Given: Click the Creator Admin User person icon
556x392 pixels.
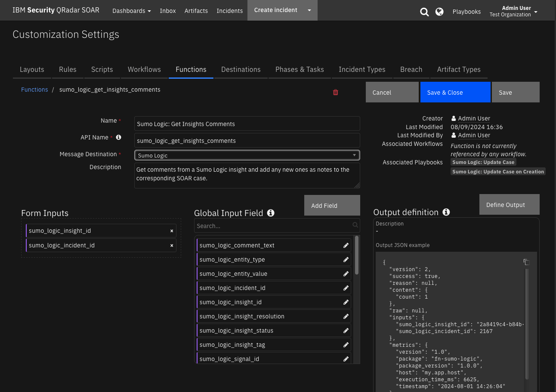Looking at the screenshot, I should point(454,118).
